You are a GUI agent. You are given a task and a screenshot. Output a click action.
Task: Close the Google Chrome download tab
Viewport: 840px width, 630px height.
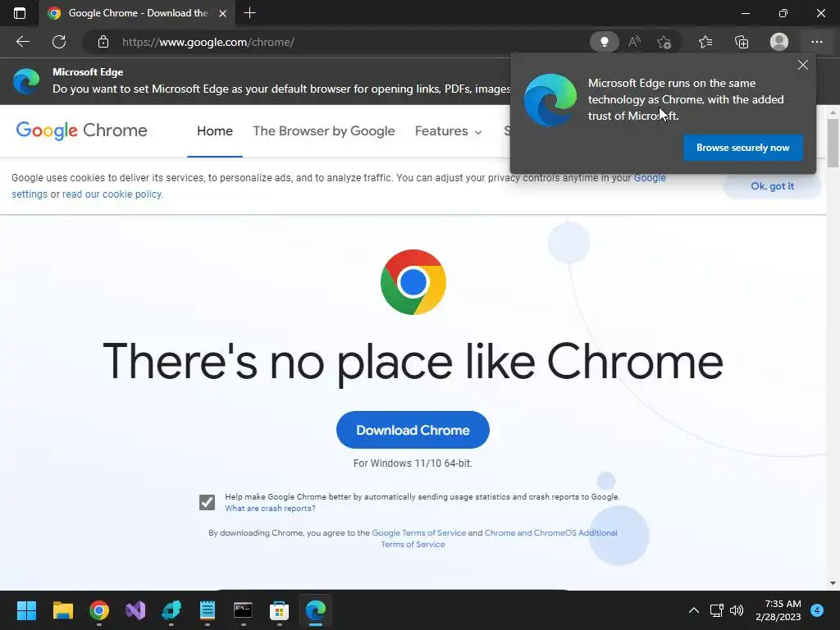[223, 13]
